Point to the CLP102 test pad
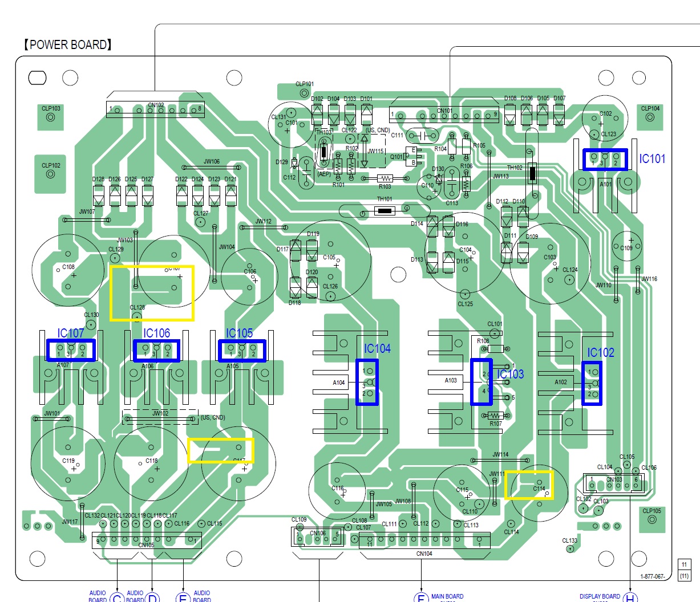Screen dimensions: 700x602 tap(51, 174)
